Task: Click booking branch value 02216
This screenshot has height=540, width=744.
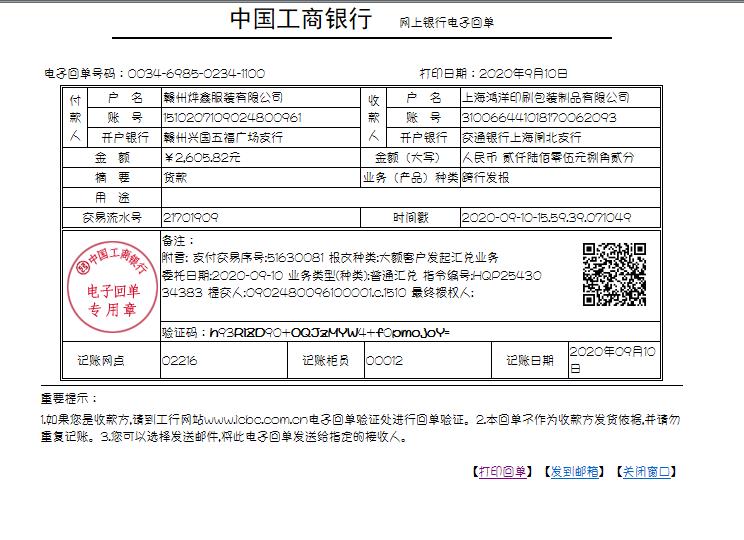Action: click(x=179, y=361)
